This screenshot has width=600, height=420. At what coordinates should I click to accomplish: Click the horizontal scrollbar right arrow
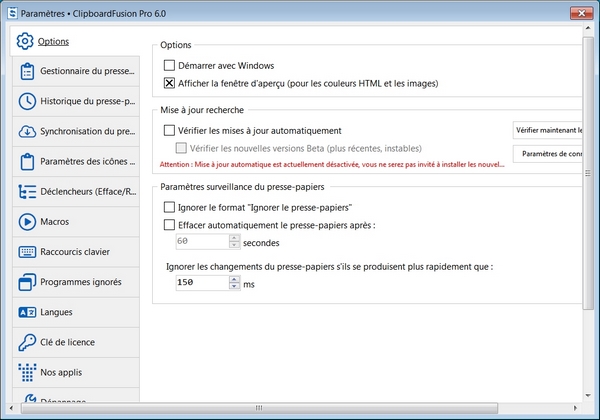pos(575,408)
